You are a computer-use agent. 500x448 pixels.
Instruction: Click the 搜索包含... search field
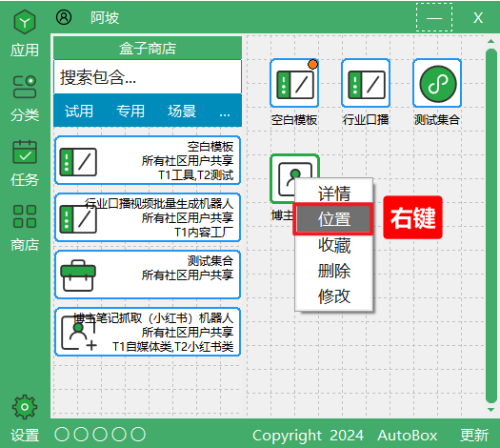click(x=148, y=77)
